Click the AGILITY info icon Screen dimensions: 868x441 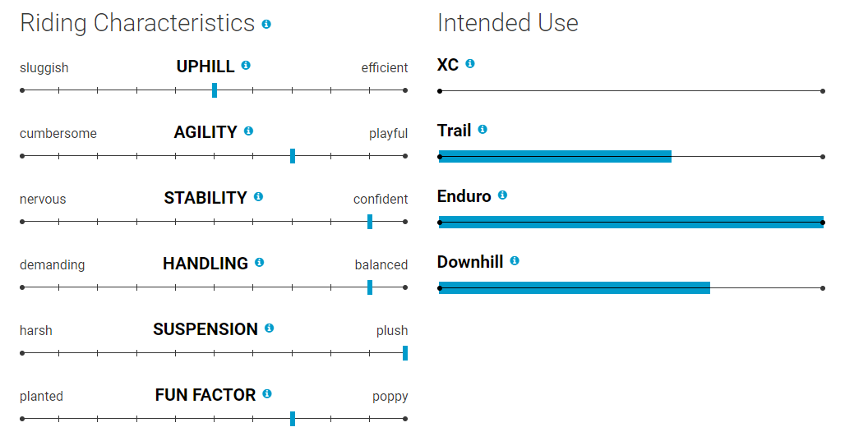click(249, 131)
